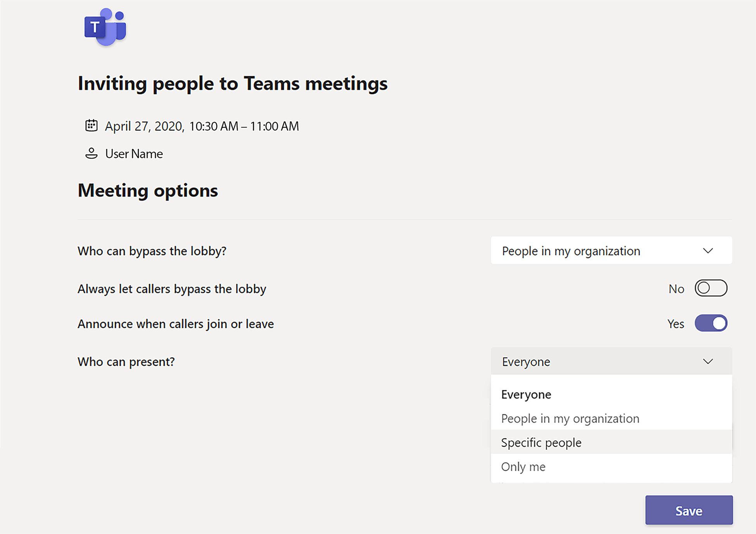Click the Microsoft Teams logo
Screen dimensions: 756x534
click(x=105, y=27)
